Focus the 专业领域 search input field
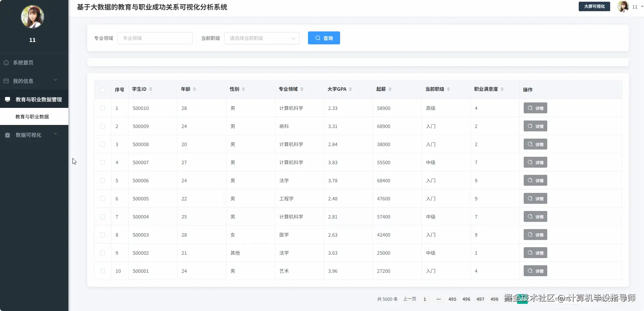 (155, 38)
